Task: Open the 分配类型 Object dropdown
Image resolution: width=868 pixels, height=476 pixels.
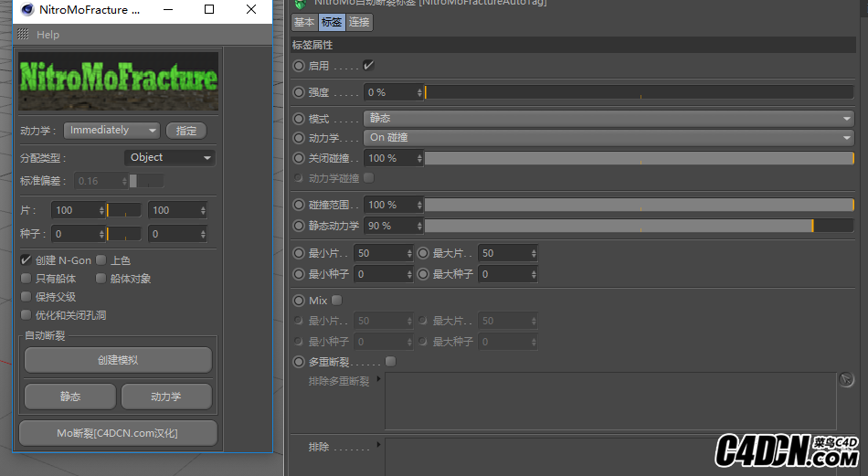Action: 169,158
